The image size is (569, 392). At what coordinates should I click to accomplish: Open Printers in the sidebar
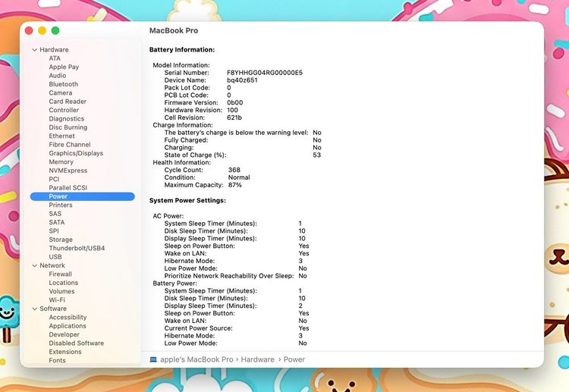[x=61, y=205]
